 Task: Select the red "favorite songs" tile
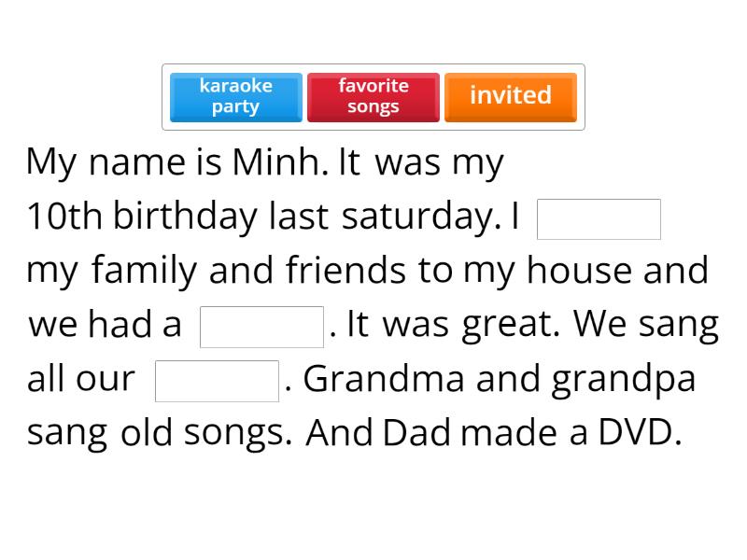(x=373, y=96)
